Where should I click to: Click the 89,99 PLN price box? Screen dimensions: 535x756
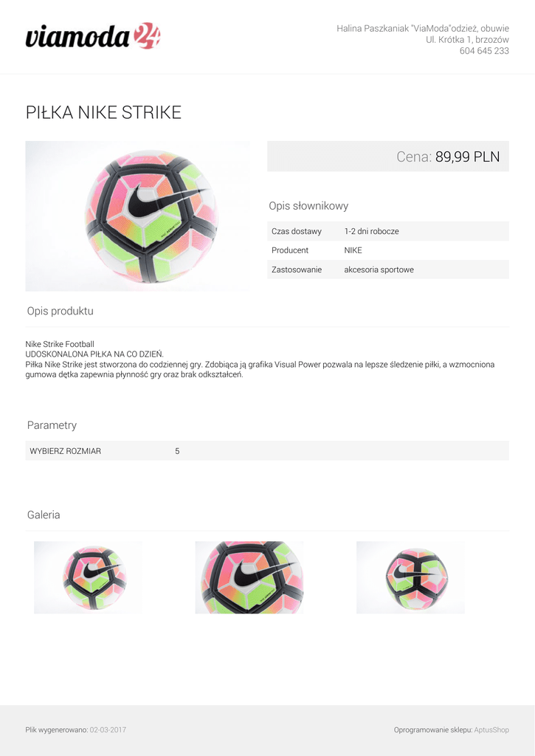click(388, 157)
